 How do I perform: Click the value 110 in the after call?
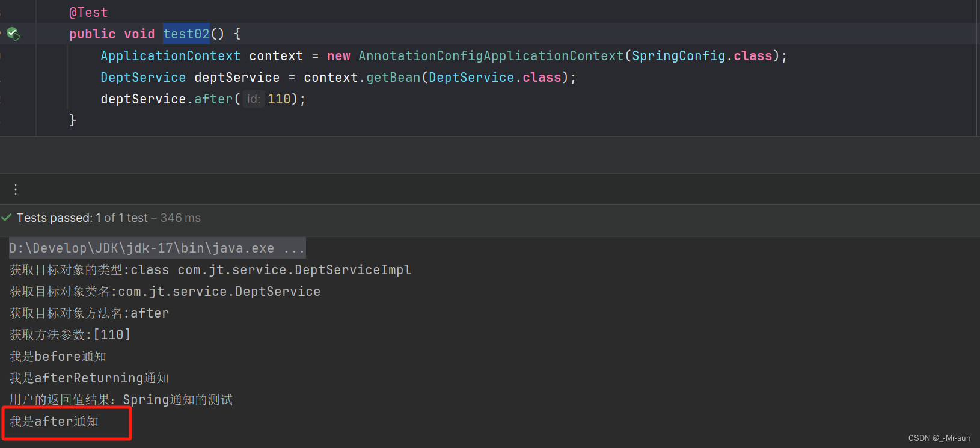(279, 99)
